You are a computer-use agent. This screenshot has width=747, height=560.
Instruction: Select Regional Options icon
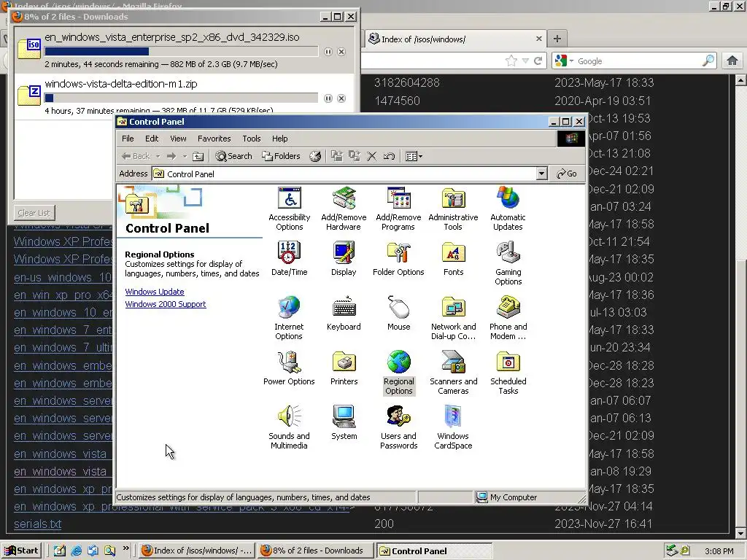pyautogui.click(x=398, y=373)
